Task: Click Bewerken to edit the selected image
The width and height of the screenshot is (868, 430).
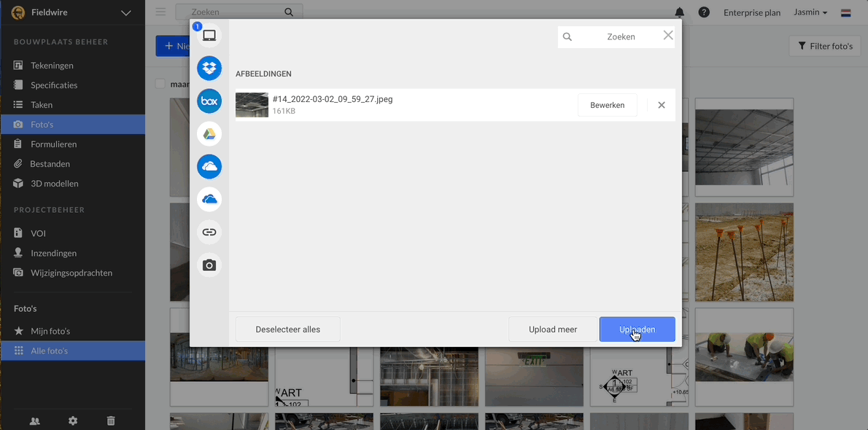Action: (x=607, y=104)
